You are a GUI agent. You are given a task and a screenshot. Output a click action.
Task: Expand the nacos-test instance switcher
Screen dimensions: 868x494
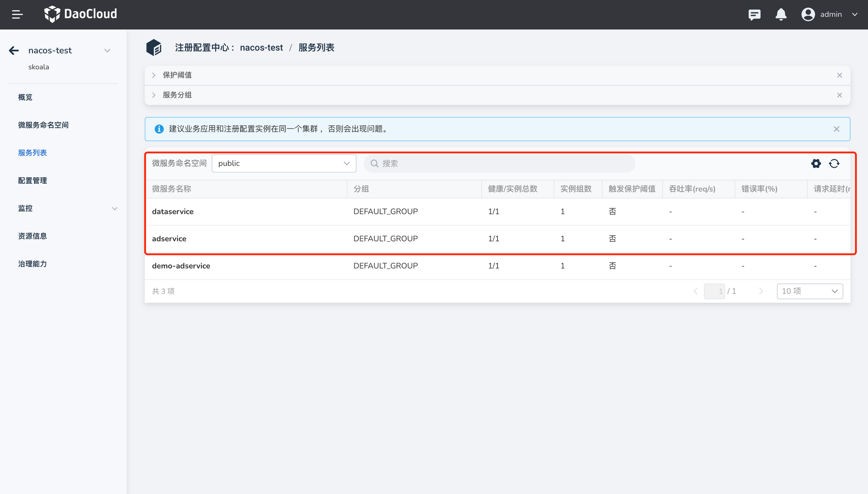pyautogui.click(x=107, y=51)
